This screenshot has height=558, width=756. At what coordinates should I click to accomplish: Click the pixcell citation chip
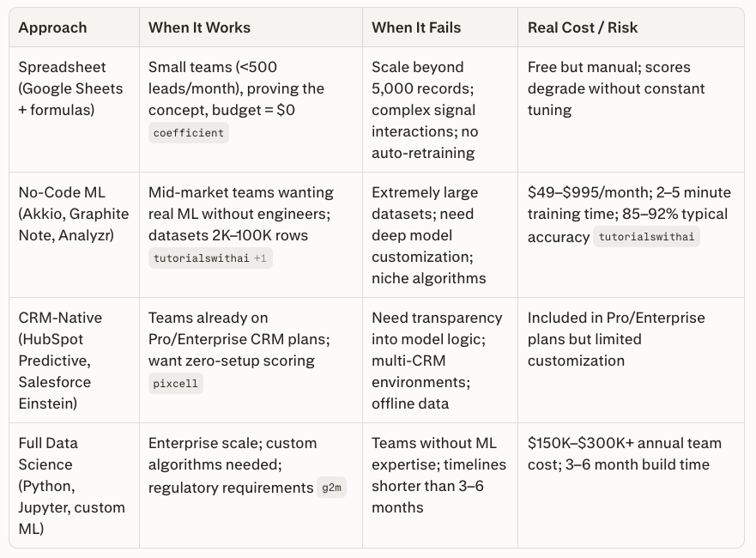point(175,384)
